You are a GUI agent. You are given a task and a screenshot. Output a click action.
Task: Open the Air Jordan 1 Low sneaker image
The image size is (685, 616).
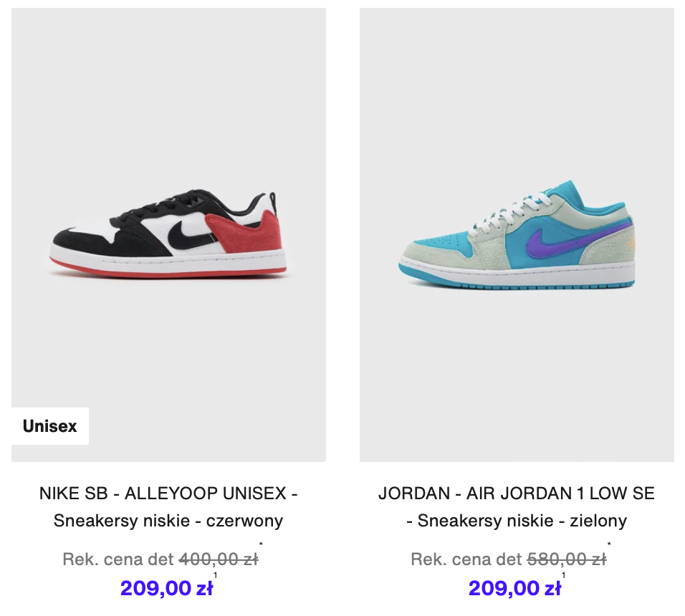click(x=517, y=234)
